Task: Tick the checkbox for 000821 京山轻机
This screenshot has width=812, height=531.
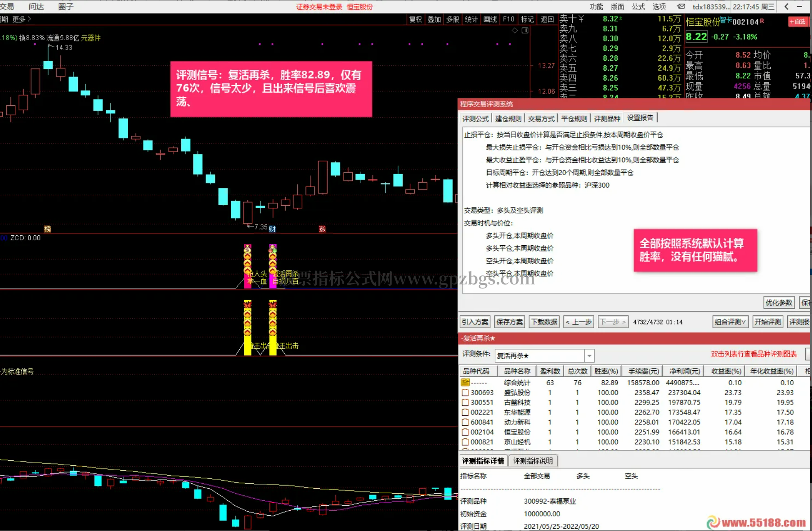Action: [465, 442]
